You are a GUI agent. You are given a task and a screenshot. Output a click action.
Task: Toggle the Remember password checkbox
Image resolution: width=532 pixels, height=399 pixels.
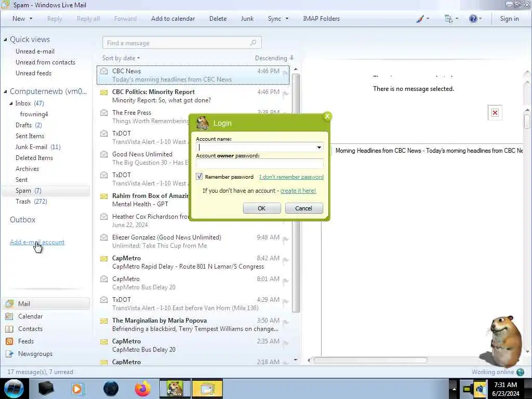coord(199,177)
